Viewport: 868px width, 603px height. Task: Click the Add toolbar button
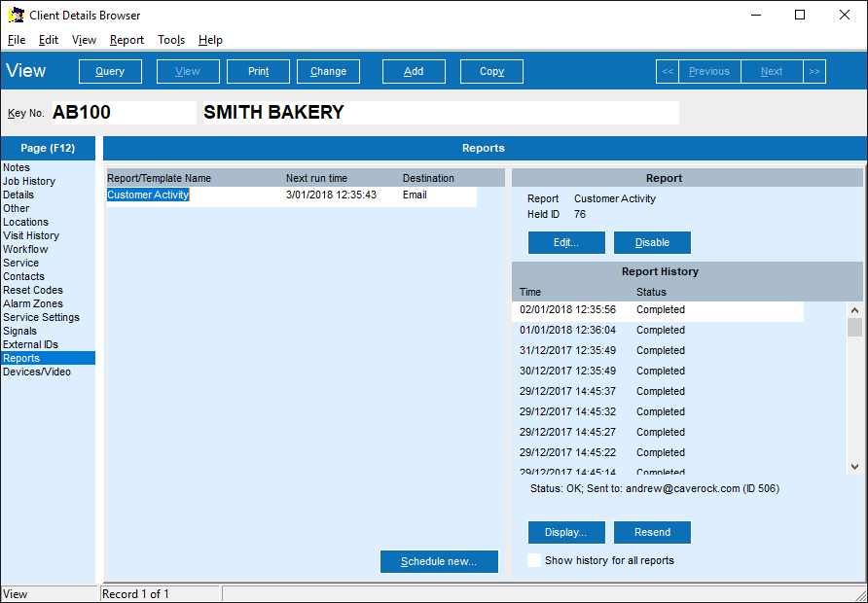414,71
